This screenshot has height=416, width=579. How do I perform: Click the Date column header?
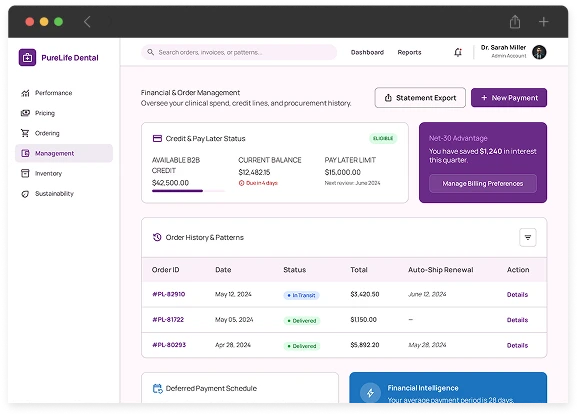(x=223, y=270)
